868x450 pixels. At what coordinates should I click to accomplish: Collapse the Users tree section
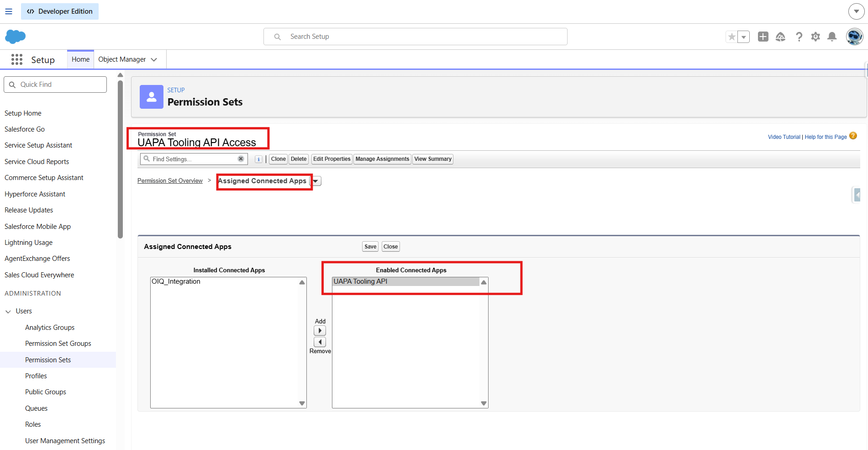(8, 312)
